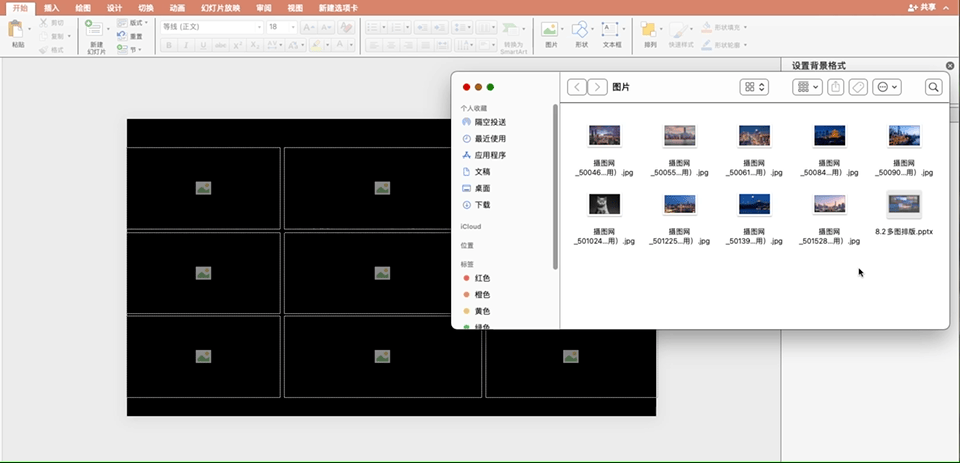Open the font name combo box dropdown

260,27
